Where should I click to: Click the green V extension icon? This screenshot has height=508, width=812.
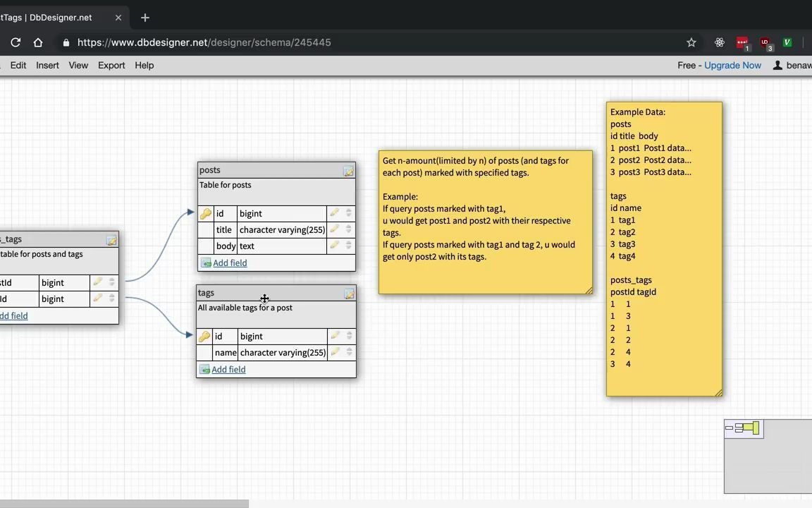[x=787, y=42]
